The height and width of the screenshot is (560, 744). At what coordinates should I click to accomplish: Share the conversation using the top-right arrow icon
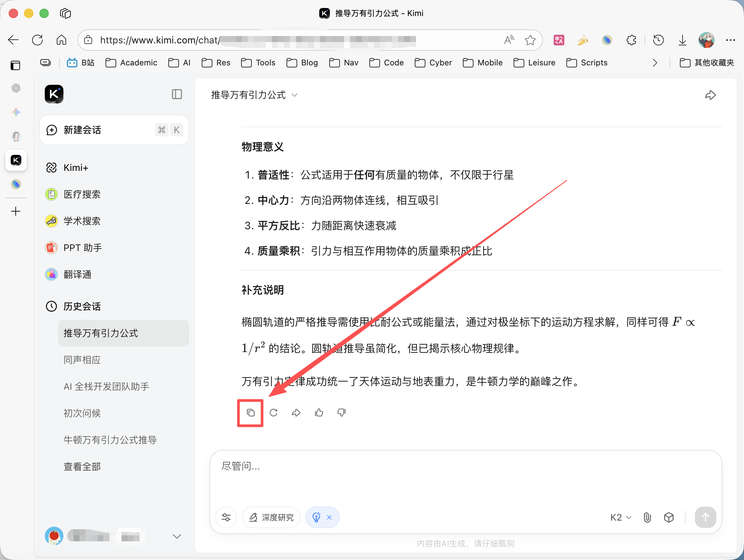tap(710, 95)
